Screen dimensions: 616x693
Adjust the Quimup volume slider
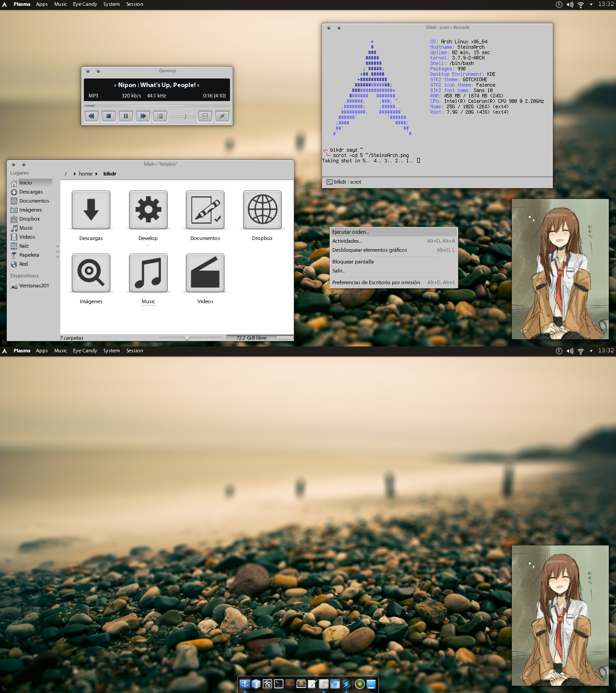[x=183, y=116]
